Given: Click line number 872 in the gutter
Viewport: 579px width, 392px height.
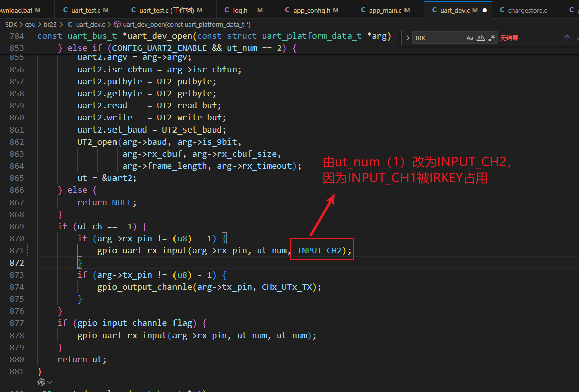Looking at the screenshot, I should 17,263.
